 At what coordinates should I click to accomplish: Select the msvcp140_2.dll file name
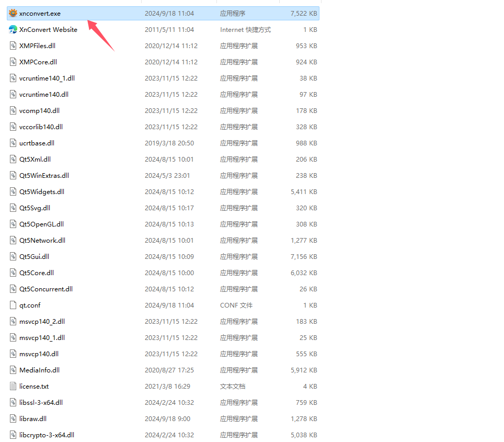tap(42, 322)
